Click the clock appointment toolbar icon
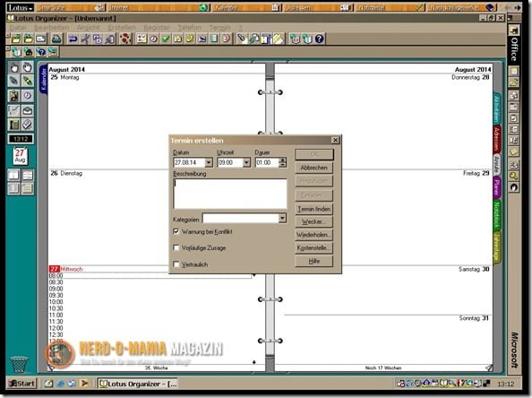The image size is (532, 398). pyautogui.click(x=153, y=39)
